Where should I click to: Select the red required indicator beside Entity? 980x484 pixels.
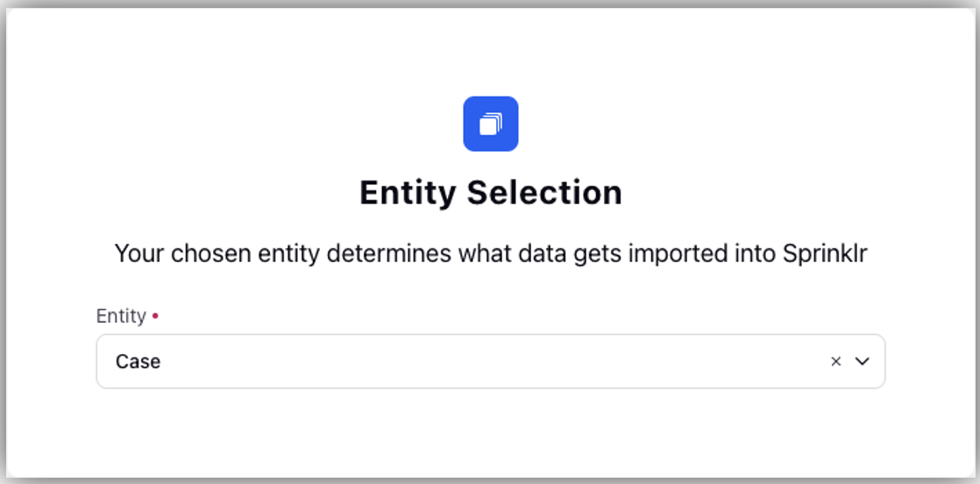click(x=155, y=317)
